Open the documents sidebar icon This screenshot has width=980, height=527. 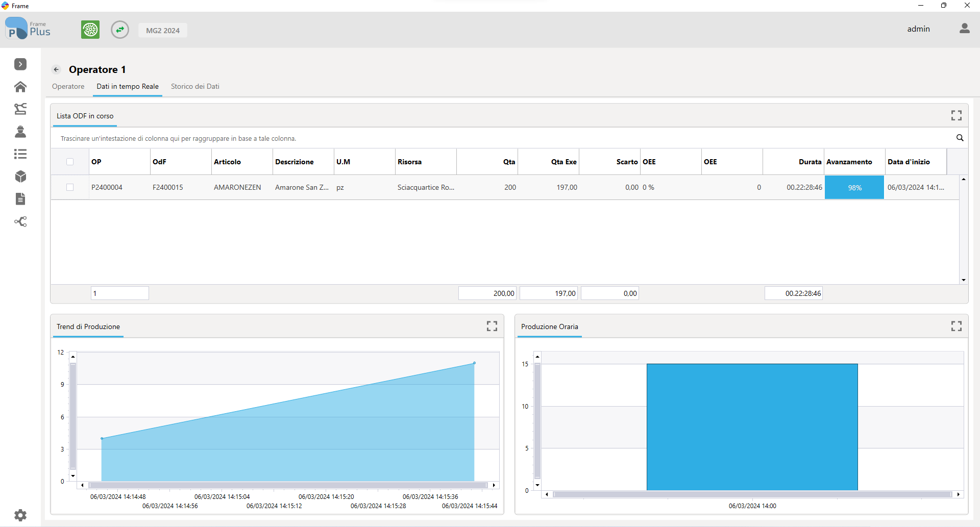[20, 199]
